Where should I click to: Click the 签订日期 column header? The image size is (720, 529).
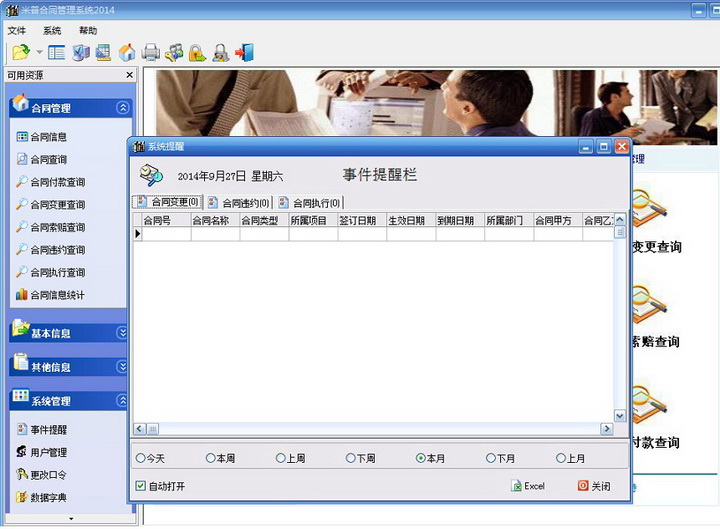tap(362, 220)
